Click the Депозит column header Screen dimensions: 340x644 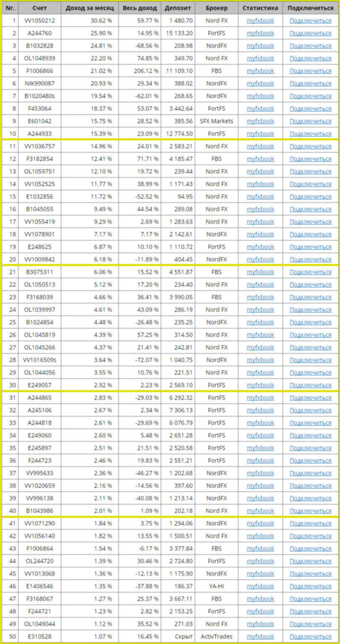[x=175, y=8]
